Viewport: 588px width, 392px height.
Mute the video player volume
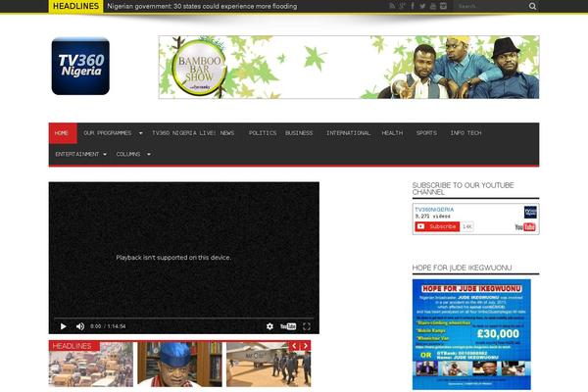pos(80,326)
